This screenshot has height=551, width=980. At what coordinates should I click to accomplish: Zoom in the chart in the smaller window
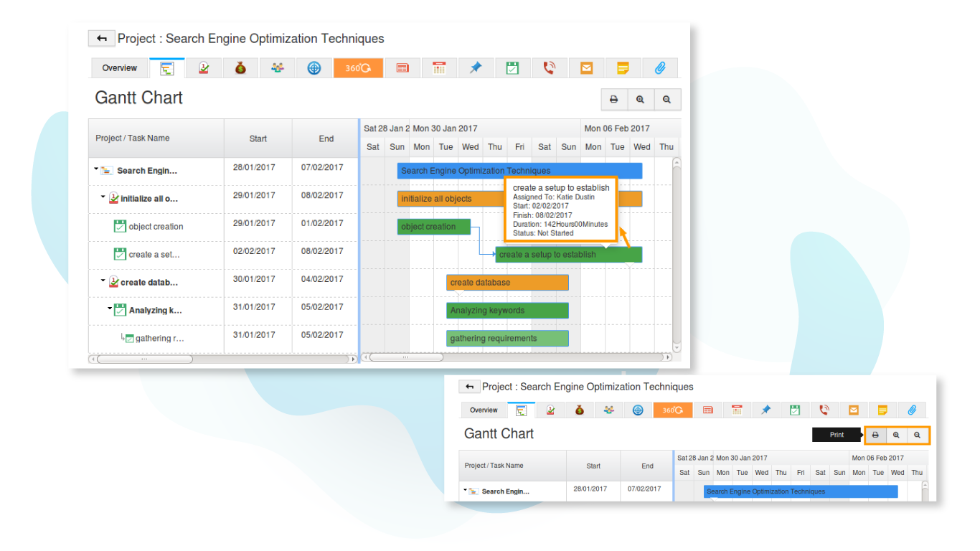tap(896, 435)
